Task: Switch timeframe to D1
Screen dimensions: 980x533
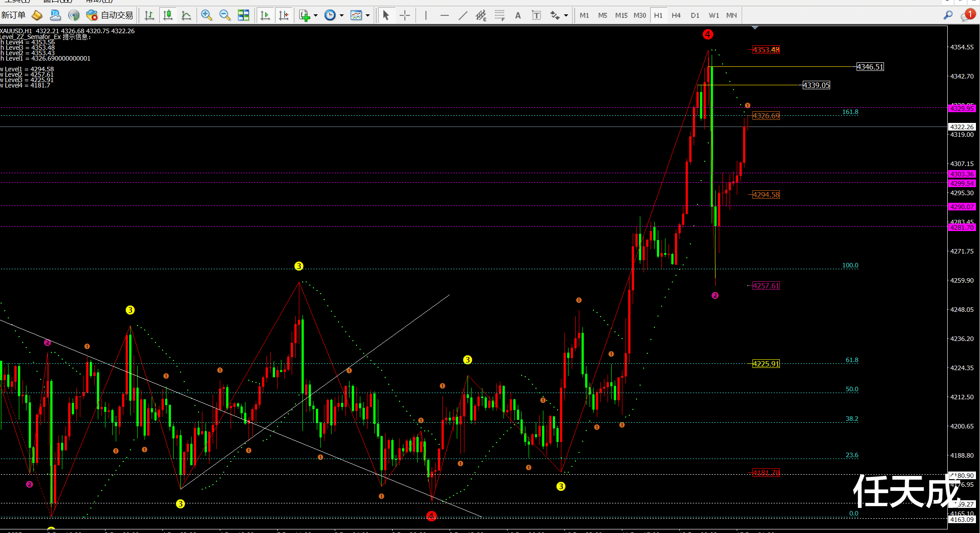Action: [x=695, y=15]
